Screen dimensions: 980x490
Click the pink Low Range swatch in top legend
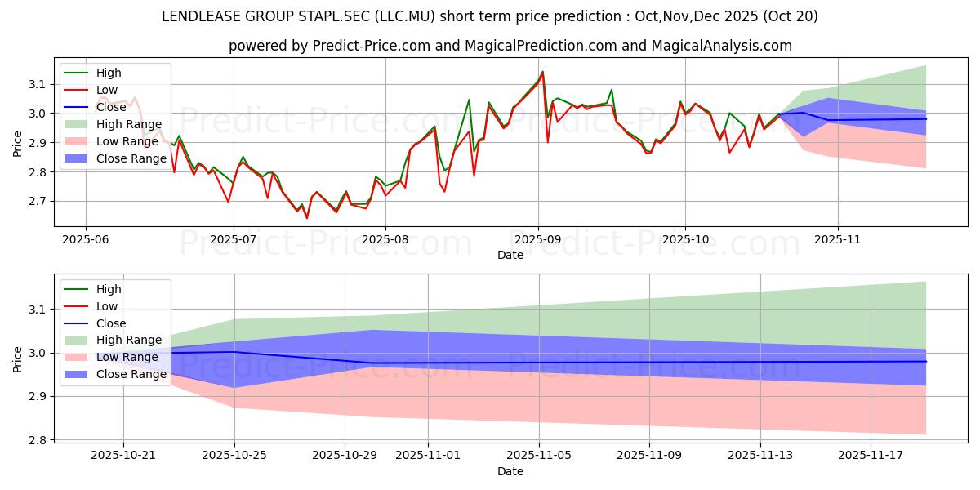tap(78, 141)
